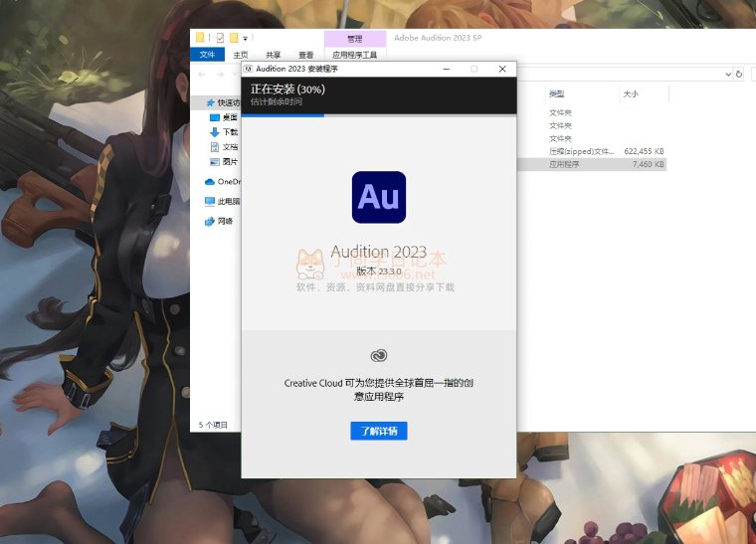Image resolution: width=756 pixels, height=544 pixels.
Task: Open the 文档 (Documents) folder in sidebar
Action: [x=229, y=147]
